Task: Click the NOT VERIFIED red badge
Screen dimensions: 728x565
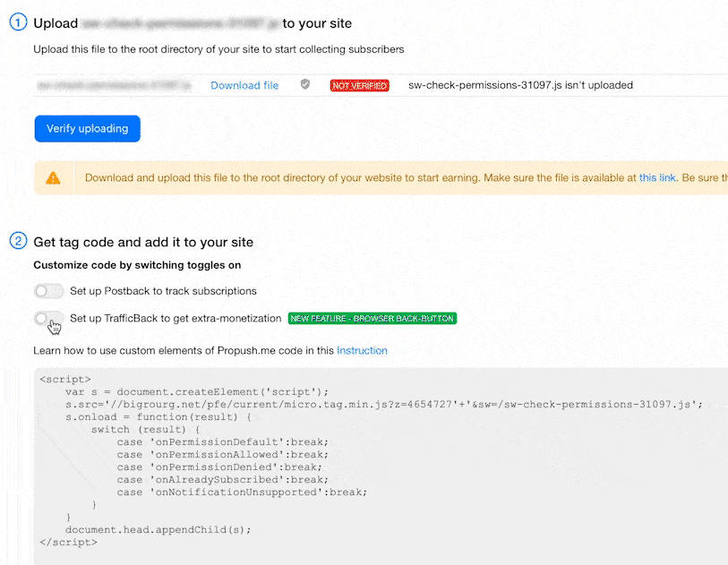Action: (x=359, y=85)
